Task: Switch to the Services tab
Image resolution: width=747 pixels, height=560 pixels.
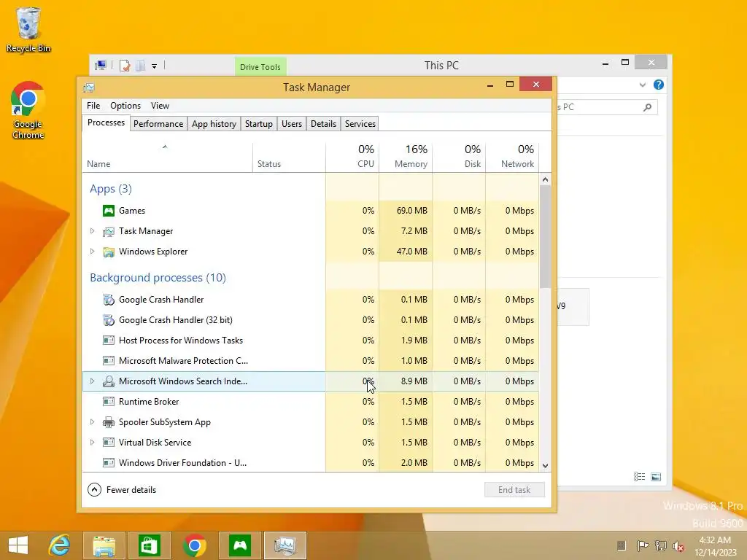Action: coord(360,124)
